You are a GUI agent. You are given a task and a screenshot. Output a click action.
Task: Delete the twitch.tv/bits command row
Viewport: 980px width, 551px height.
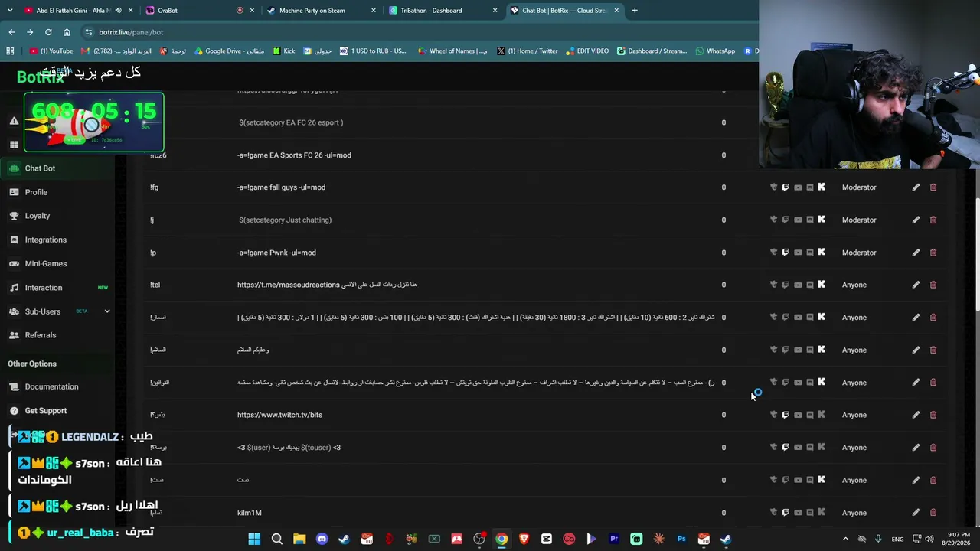pyautogui.click(x=933, y=415)
